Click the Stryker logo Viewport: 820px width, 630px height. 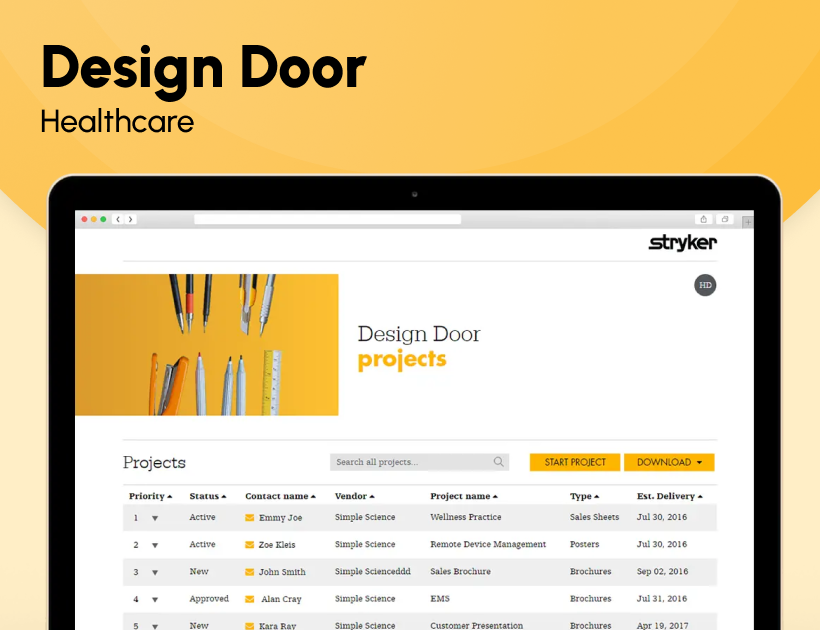click(683, 242)
